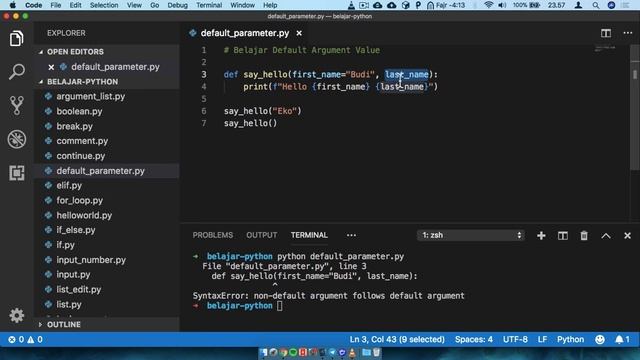Open the Extensions view in activity bar

pos(16,173)
